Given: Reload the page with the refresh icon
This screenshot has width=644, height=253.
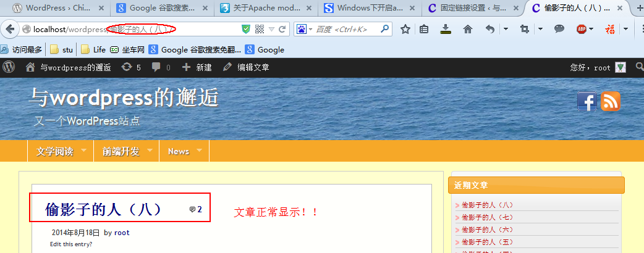Looking at the screenshot, I should point(282,29).
